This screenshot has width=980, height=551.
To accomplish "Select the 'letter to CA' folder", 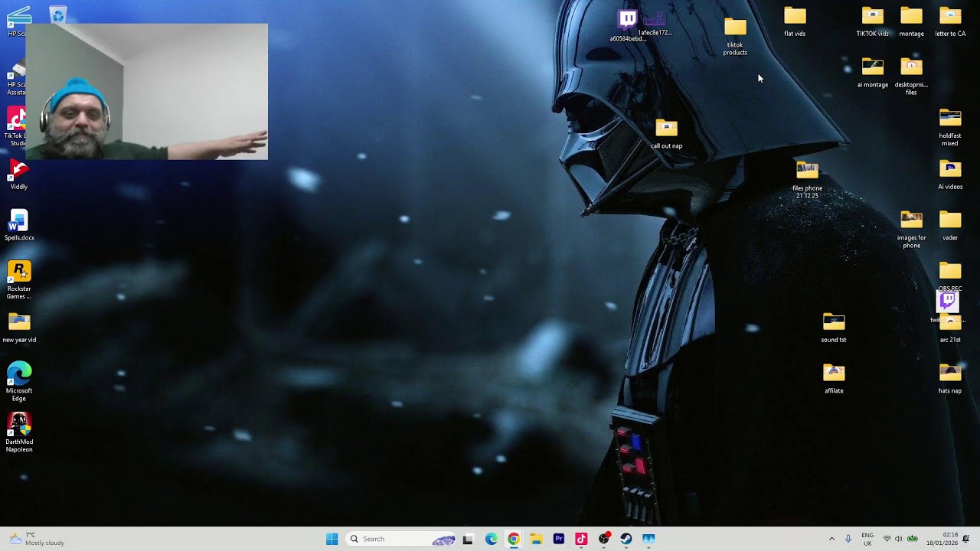I will (950, 21).
